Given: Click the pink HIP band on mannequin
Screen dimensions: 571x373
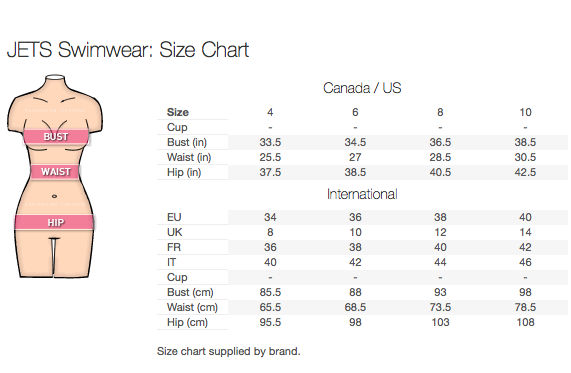Looking at the screenshot, I should point(55,222).
